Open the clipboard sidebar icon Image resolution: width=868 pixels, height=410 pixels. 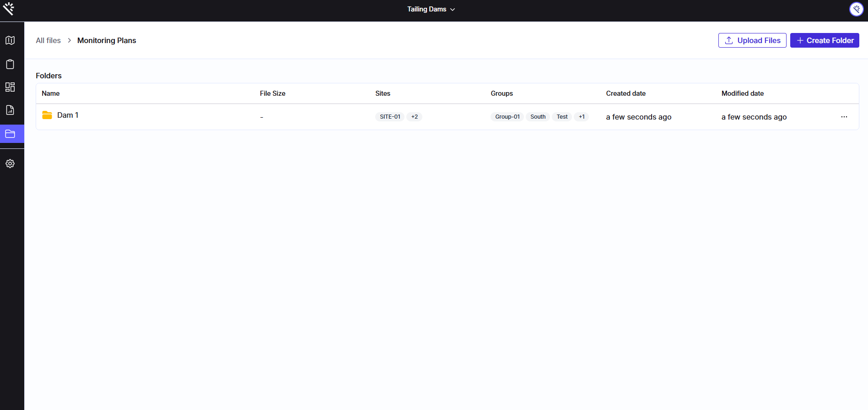(x=10, y=64)
